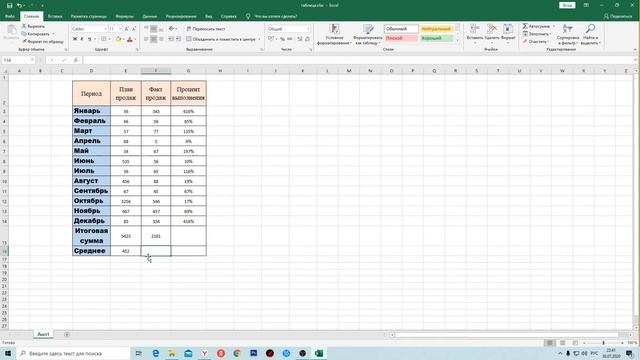Switch to Page Layout view in status bar
This screenshot has width=640, height=360.
562,343
